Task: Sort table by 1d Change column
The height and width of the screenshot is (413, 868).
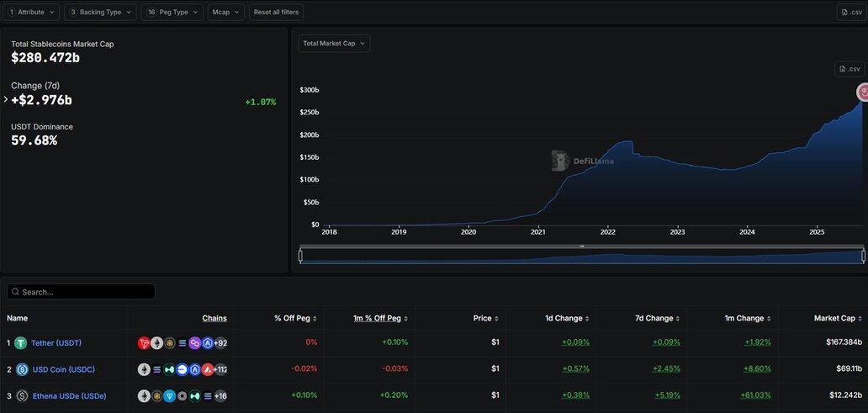Action: click(x=567, y=319)
